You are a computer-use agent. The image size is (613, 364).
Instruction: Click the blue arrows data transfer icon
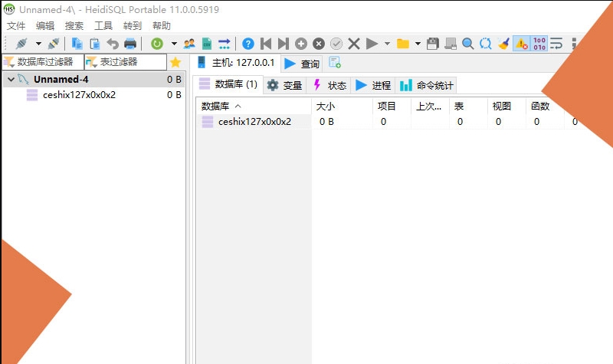[x=225, y=44]
